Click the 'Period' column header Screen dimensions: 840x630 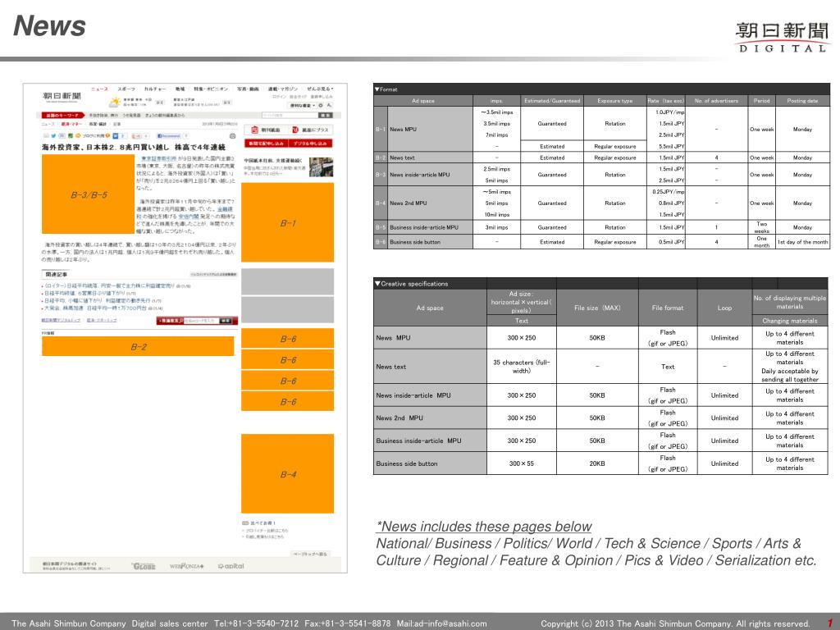pyautogui.click(x=761, y=101)
